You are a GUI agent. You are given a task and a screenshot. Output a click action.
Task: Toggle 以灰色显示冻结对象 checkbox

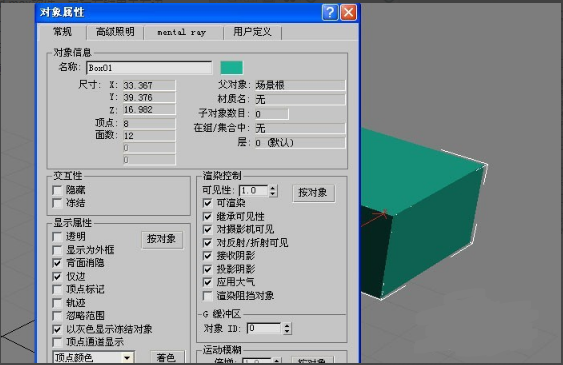(x=57, y=329)
